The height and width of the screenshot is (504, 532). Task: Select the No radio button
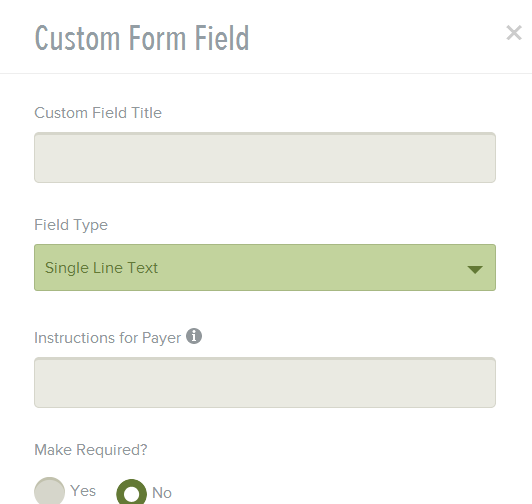(131, 492)
